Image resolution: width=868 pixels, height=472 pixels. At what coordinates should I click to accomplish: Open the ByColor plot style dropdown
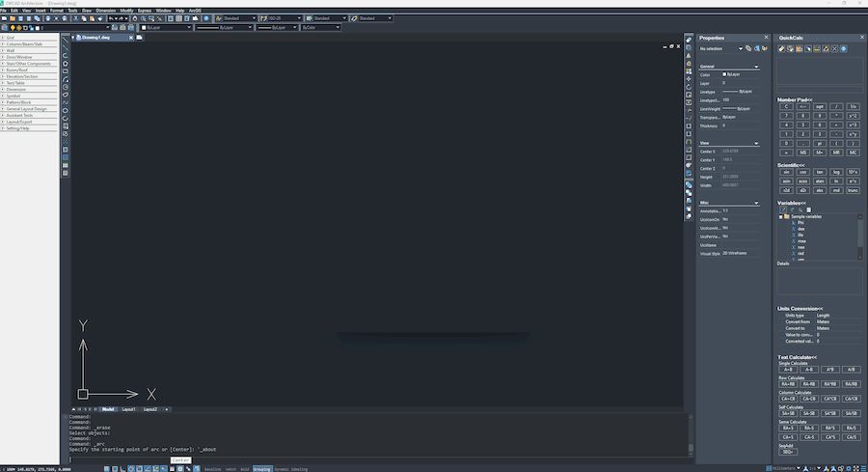point(338,27)
